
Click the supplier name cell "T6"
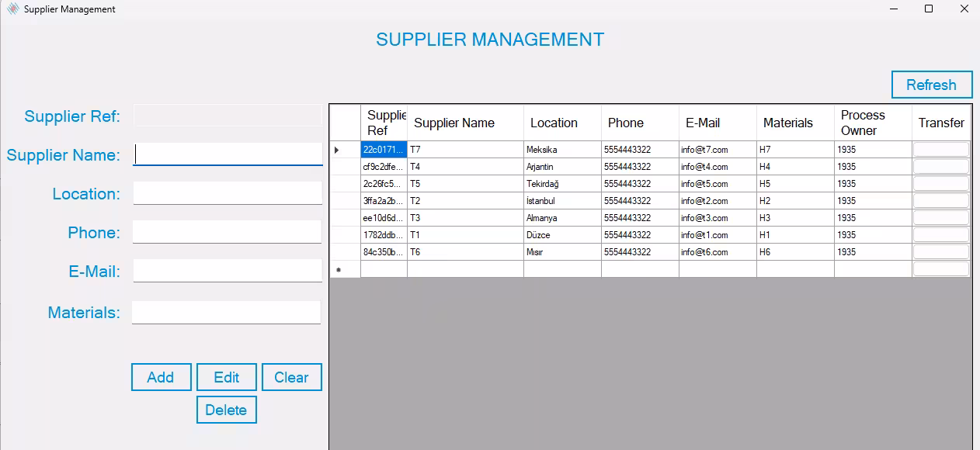465,252
